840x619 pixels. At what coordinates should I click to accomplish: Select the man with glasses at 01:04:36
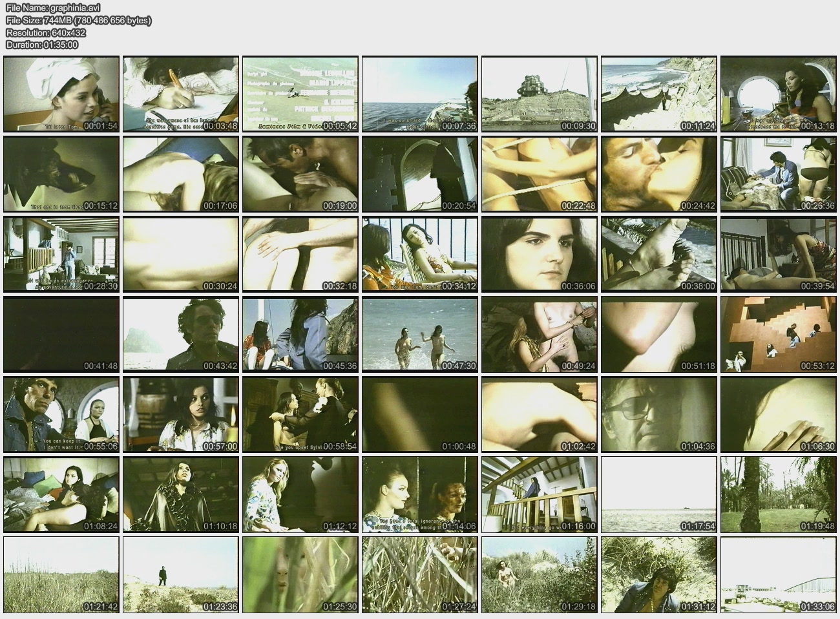[659, 415]
